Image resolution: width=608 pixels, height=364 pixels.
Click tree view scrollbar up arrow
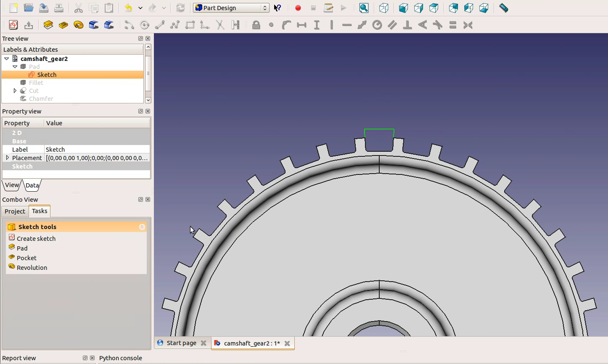click(148, 47)
